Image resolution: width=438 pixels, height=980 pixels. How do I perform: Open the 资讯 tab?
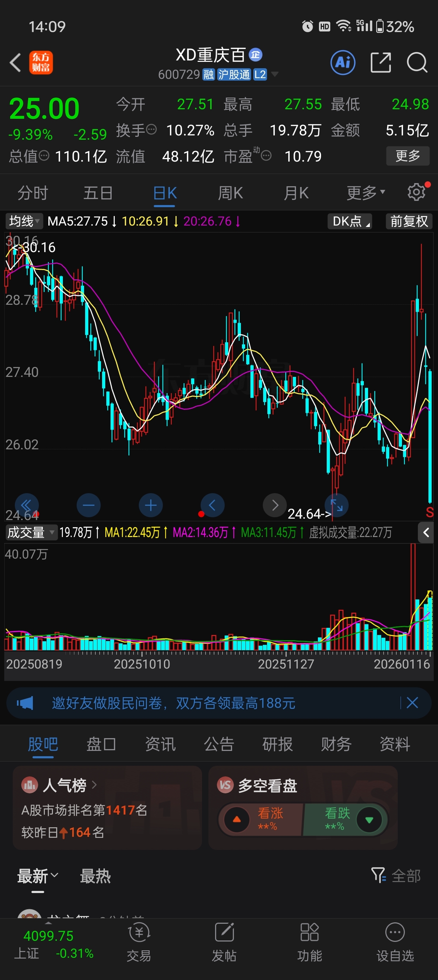[160, 744]
